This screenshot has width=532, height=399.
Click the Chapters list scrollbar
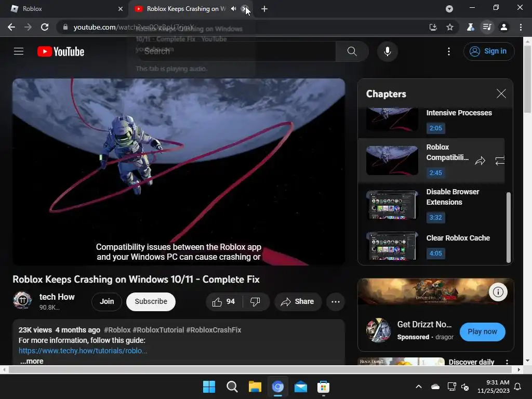[x=508, y=228]
